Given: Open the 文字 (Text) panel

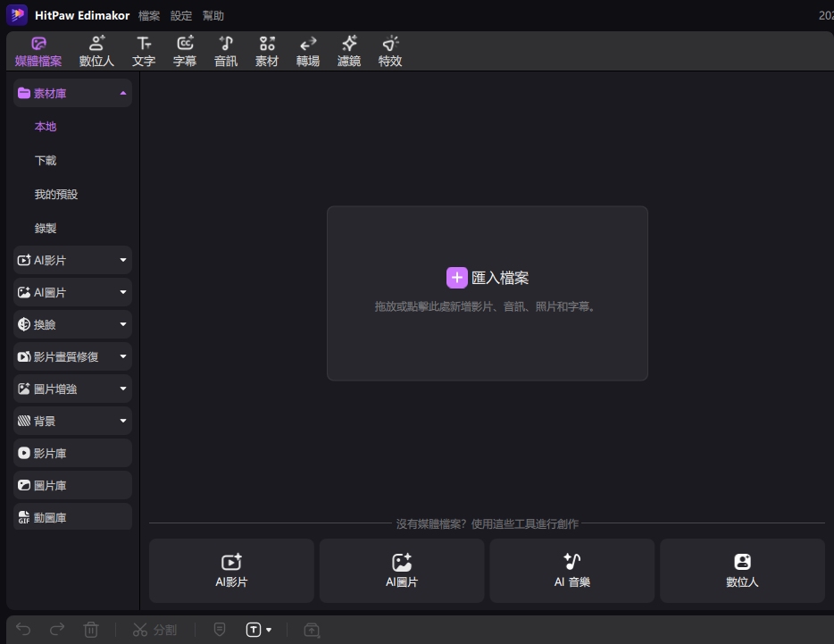Looking at the screenshot, I should click(x=144, y=50).
